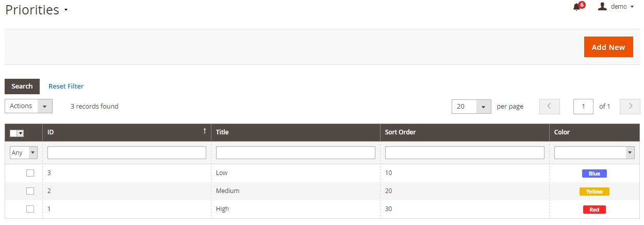Click the Title filter input field

click(x=295, y=153)
